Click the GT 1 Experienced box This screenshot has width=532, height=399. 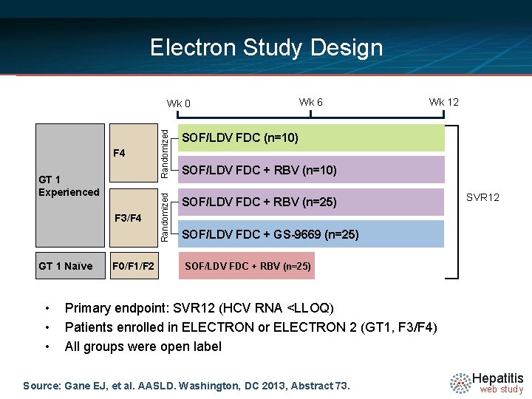(x=70, y=185)
